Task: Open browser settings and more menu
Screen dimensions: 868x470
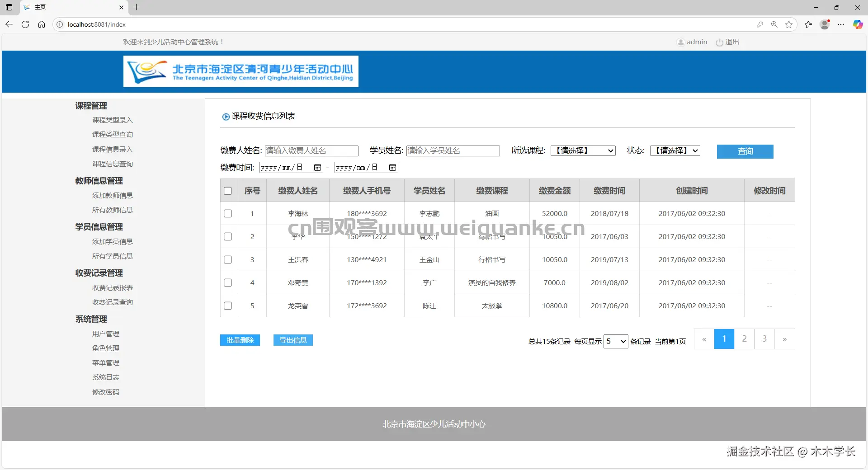Action: (x=841, y=24)
